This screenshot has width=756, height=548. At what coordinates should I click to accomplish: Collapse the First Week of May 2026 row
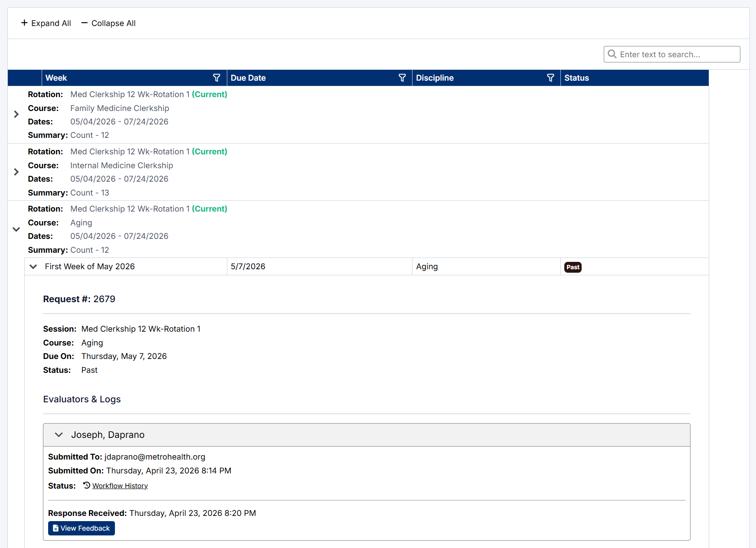click(33, 267)
